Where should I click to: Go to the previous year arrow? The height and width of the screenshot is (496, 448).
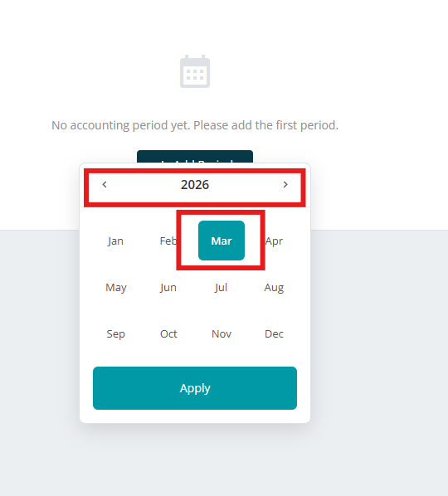[x=105, y=184]
